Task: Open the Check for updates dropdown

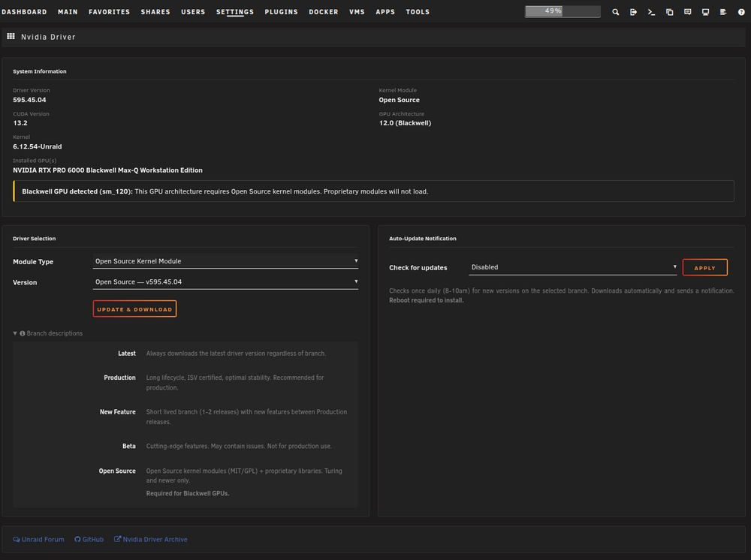Action: pos(573,267)
